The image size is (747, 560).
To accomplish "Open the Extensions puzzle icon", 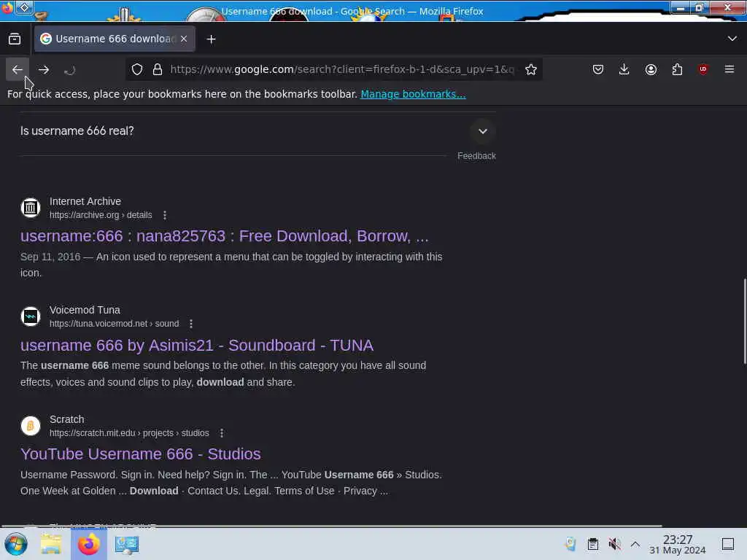I will pyautogui.click(x=677, y=69).
